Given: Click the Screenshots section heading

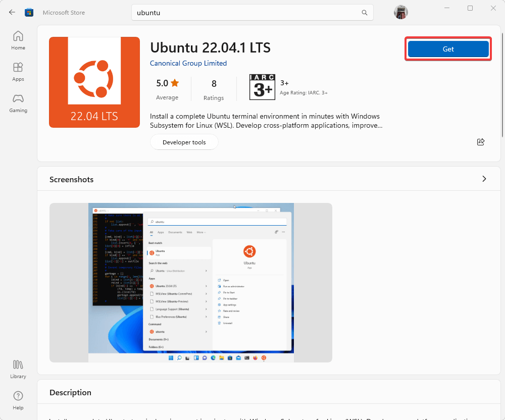Looking at the screenshot, I should (x=72, y=180).
